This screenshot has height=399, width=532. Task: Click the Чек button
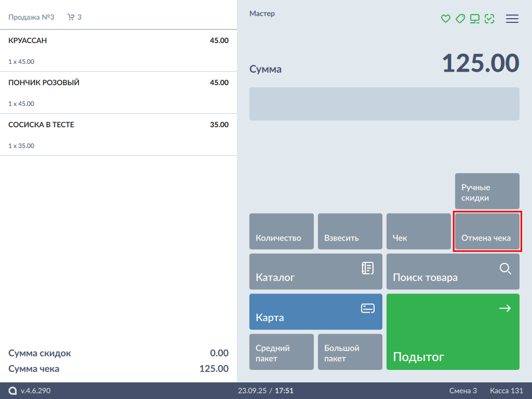(x=418, y=231)
